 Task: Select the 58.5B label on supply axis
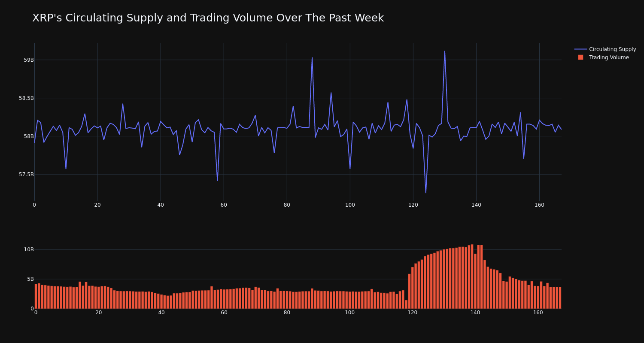26,98
